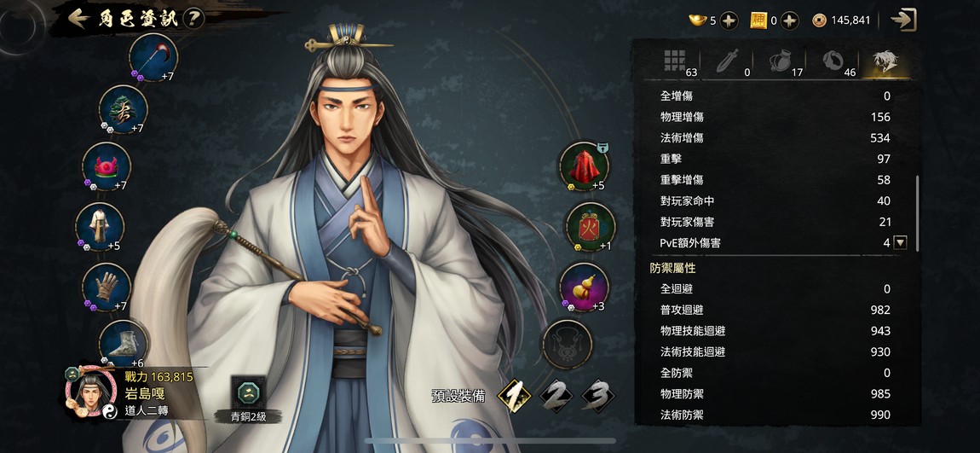Tap the exit door icon
The height and width of the screenshot is (453, 980).
pos(903,20)
